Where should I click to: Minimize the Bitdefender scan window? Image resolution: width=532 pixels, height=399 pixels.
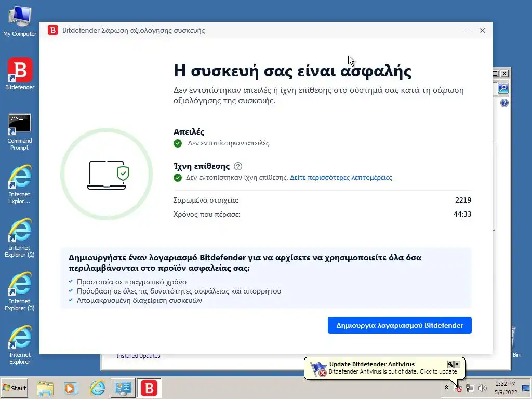tap(467, 30)
